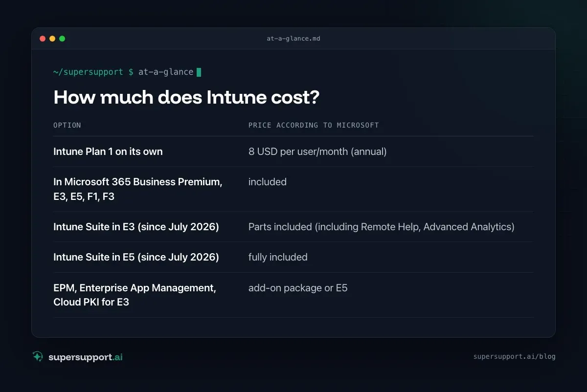Select the EPM, Enterprise App Management row label

pyautogui.click(x=135, y=295)
